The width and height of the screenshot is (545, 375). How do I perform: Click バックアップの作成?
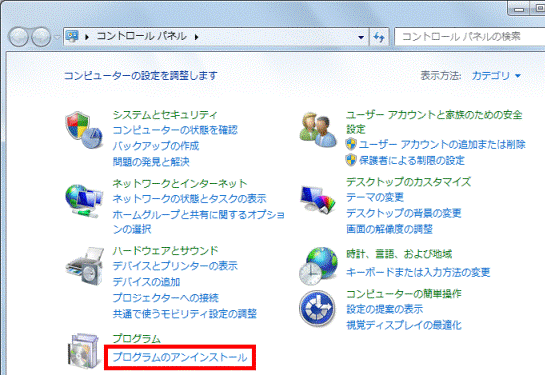[x=156, y=146]
